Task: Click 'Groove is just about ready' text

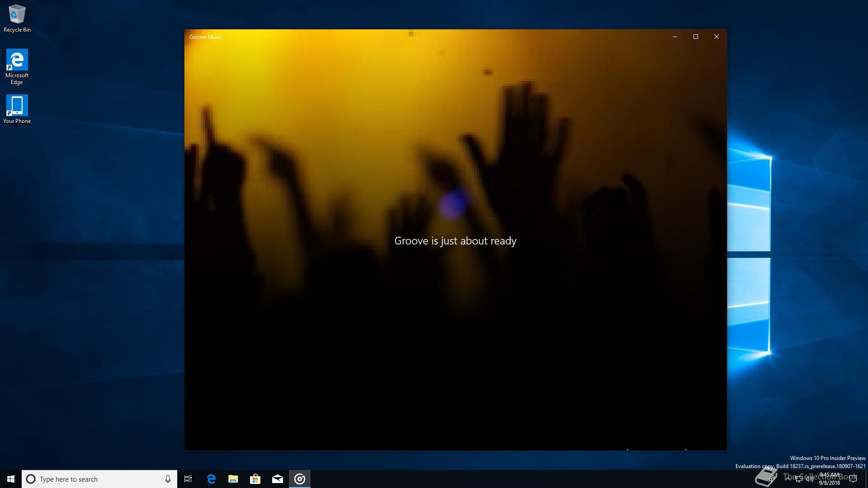Action: [455, 241]
